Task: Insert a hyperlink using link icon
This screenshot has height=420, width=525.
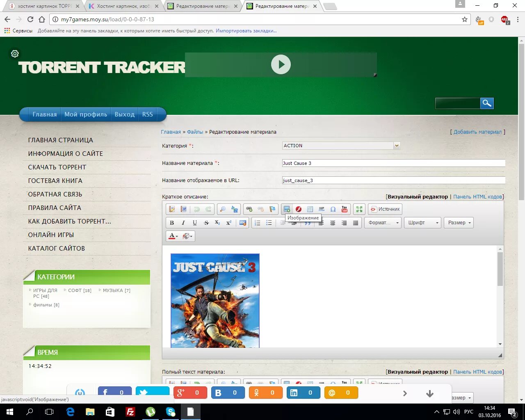Action: (249, 209)
